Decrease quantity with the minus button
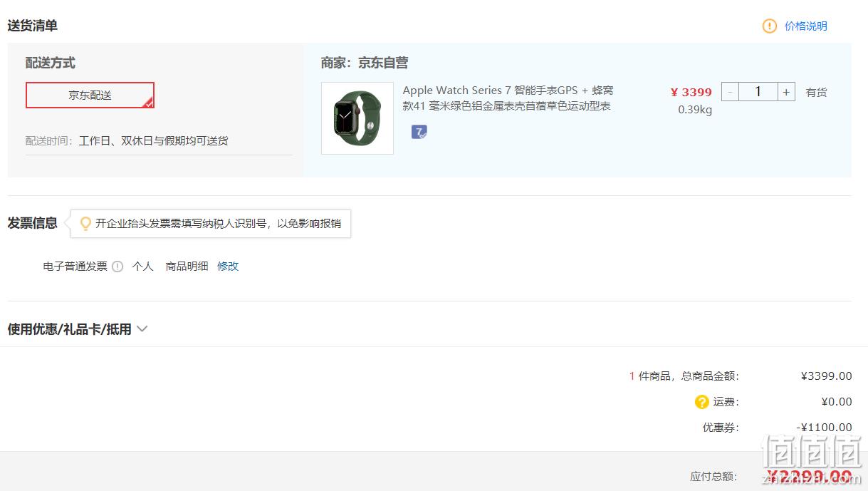Image resolution: width=868 pixels, height=491 pixels. 730,92
